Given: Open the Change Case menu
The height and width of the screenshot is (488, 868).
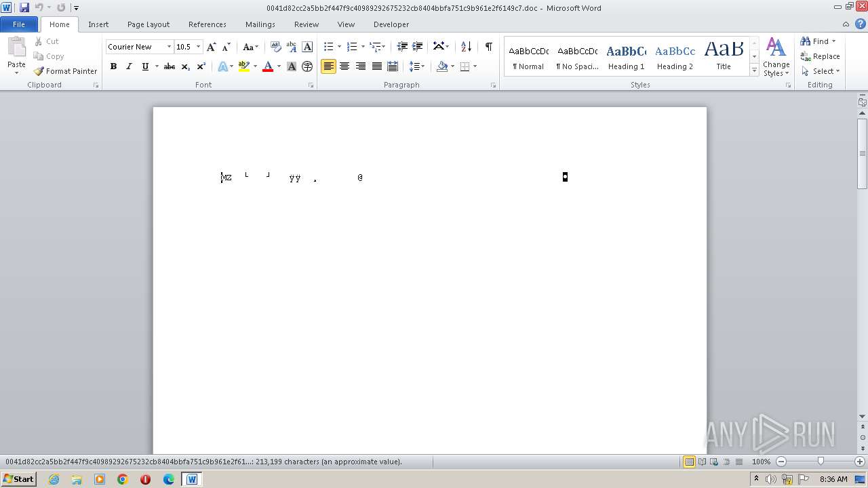Looking at the screenshot, I should (250, 47).
